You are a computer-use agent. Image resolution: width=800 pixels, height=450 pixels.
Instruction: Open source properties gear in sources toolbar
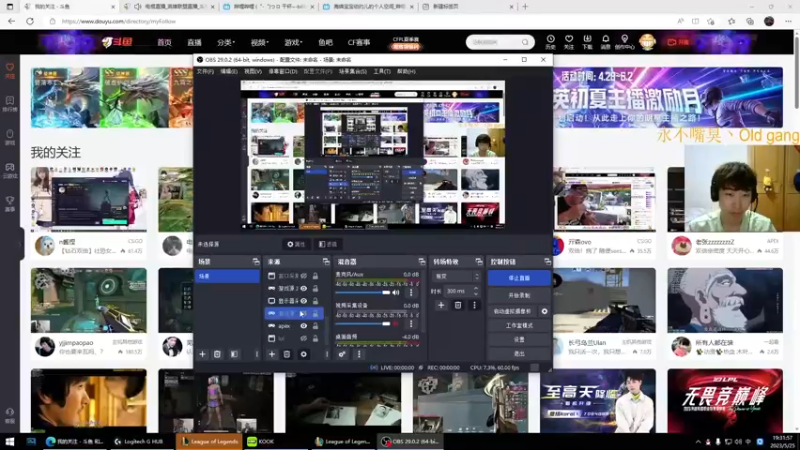(x=304, y=354)
